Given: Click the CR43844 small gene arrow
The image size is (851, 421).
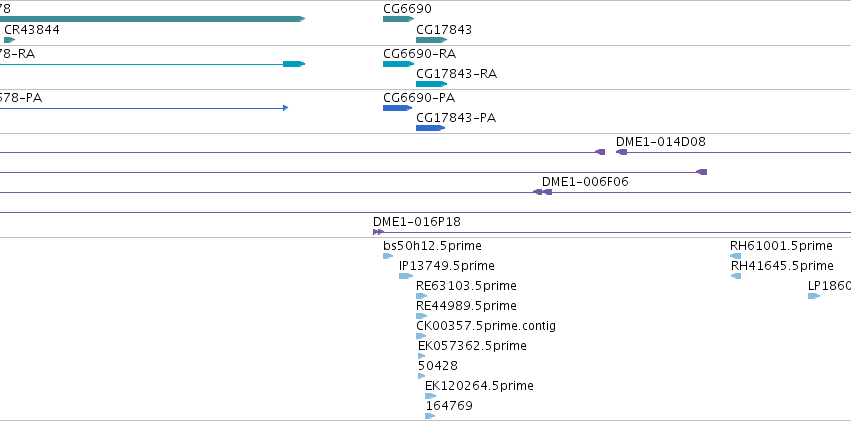Looking at the screenshot, I should coord(10,40).
